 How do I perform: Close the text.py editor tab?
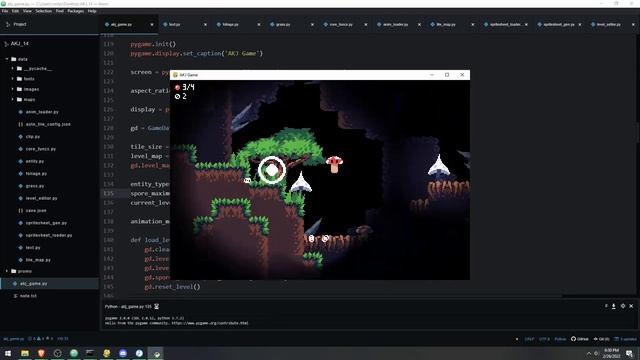coord(205,24)
